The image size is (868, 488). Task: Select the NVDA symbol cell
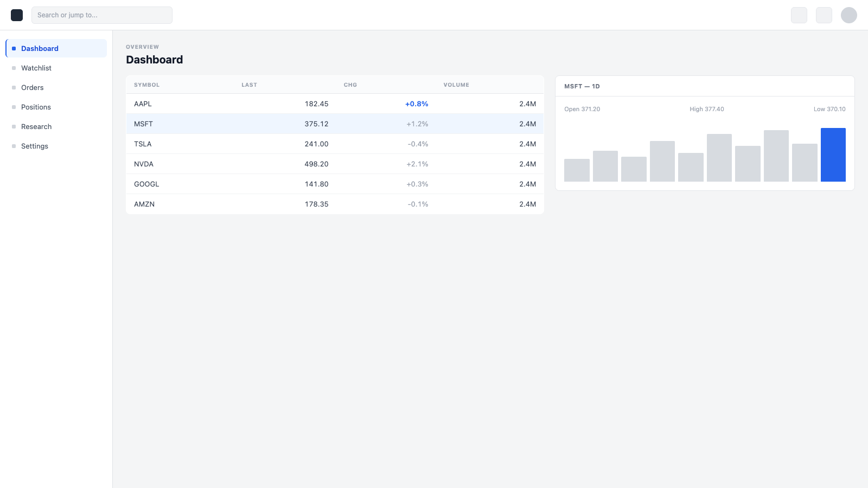pyautogui.click(x=144, y=164)
